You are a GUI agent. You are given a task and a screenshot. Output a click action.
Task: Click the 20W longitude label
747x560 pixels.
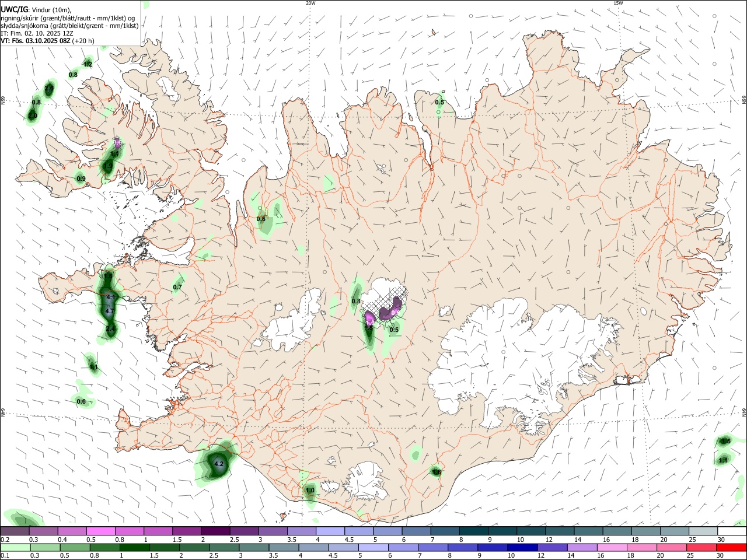[x=310, y=3]
